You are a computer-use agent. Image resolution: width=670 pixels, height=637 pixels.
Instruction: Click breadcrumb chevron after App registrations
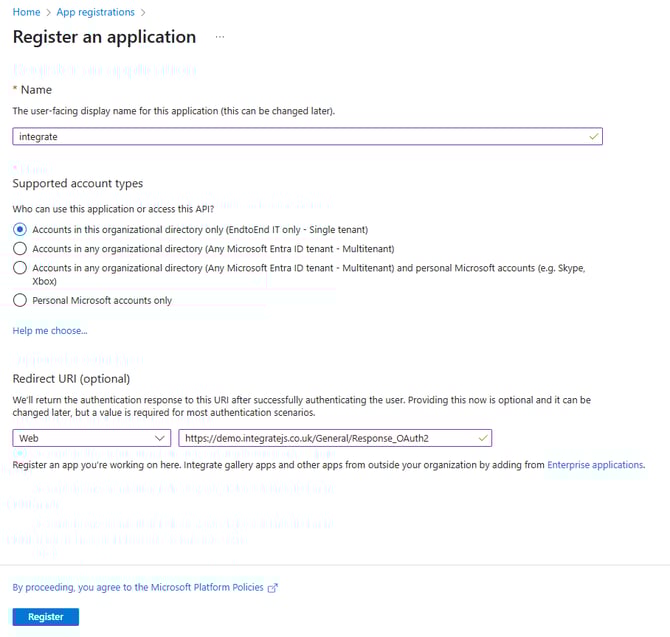pyautogui.click(x=143, y=12)
